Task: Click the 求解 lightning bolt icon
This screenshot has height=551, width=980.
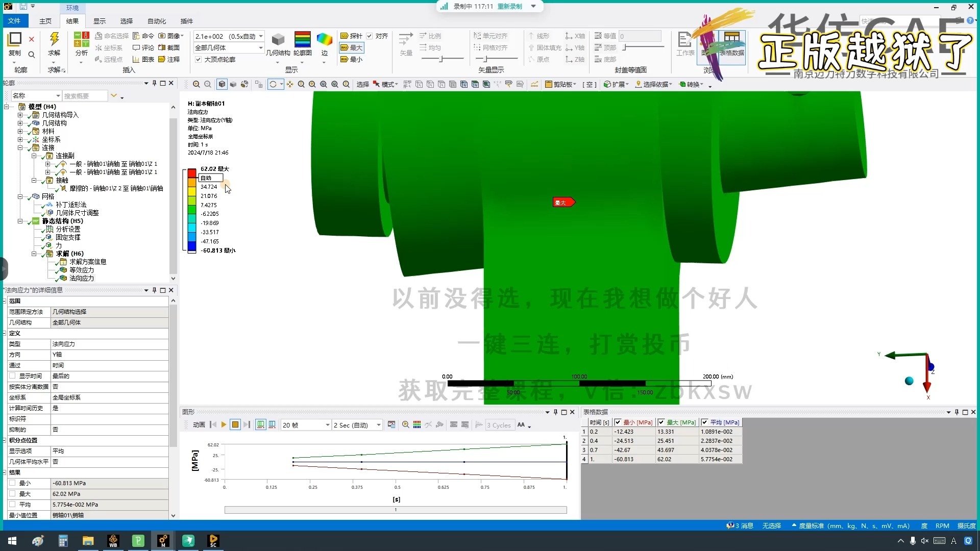Action: pos(54,40)
